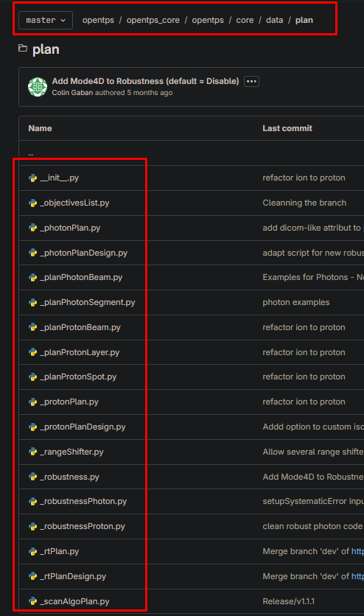This screenshot has width=364, height=616.
Task: Open the commit "Cleanning the branch"
Action: [x=304, y=203]
